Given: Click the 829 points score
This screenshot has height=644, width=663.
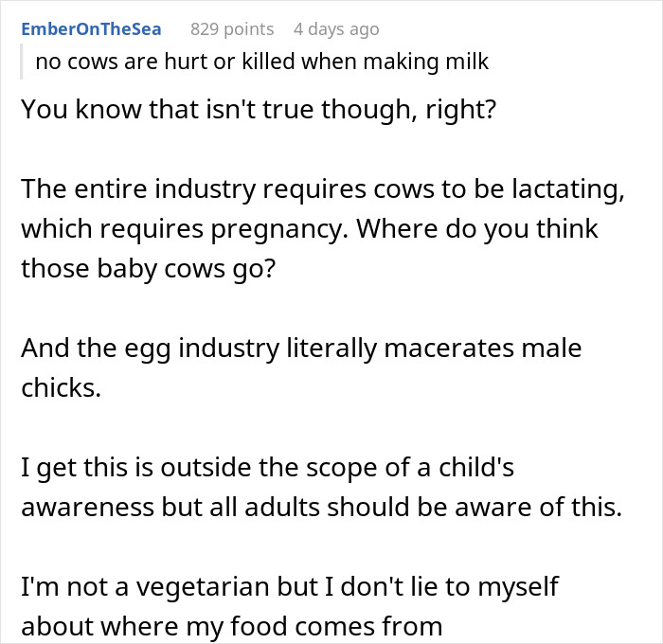Looking at the screenshot, I should tap(232, 29).
